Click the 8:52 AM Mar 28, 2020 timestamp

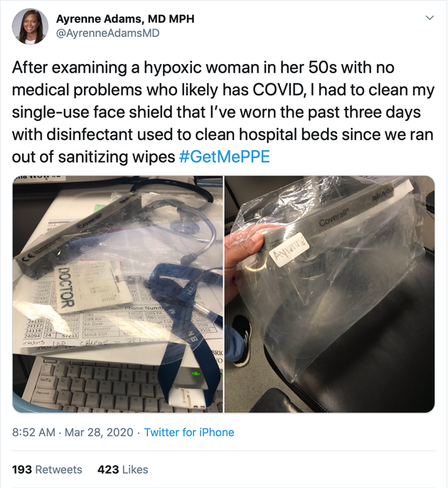73,433
